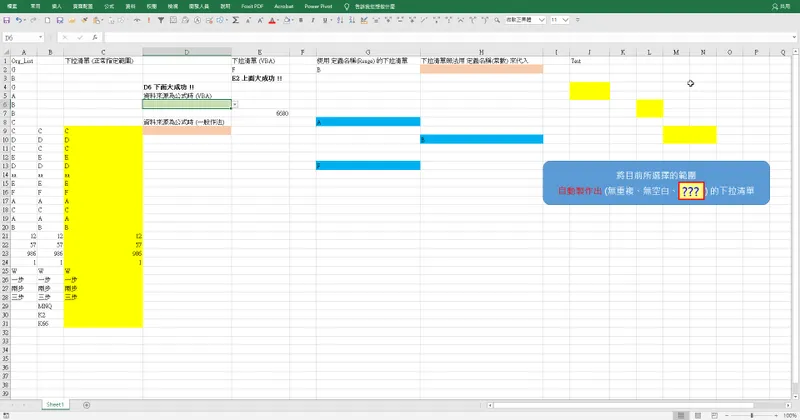Open the Formulas ribbon tab
The height and width of the screenshot is (420, 800).
109,6
